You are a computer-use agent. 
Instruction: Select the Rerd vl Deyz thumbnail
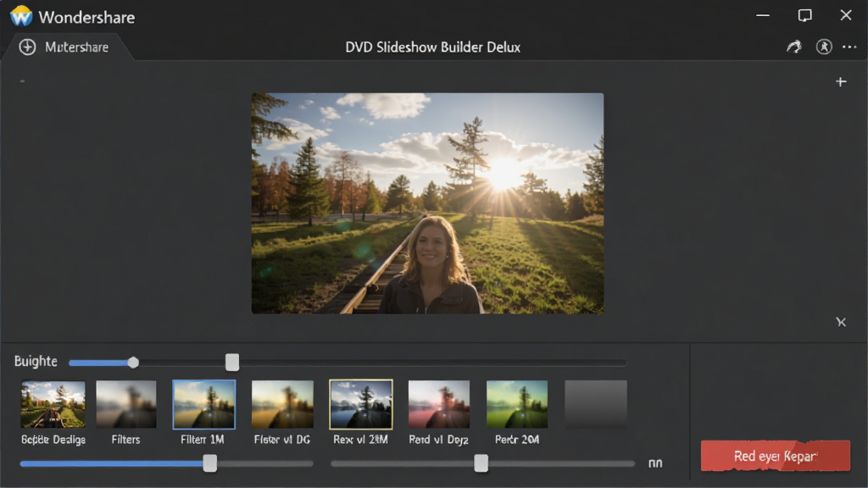click(439, 404)
